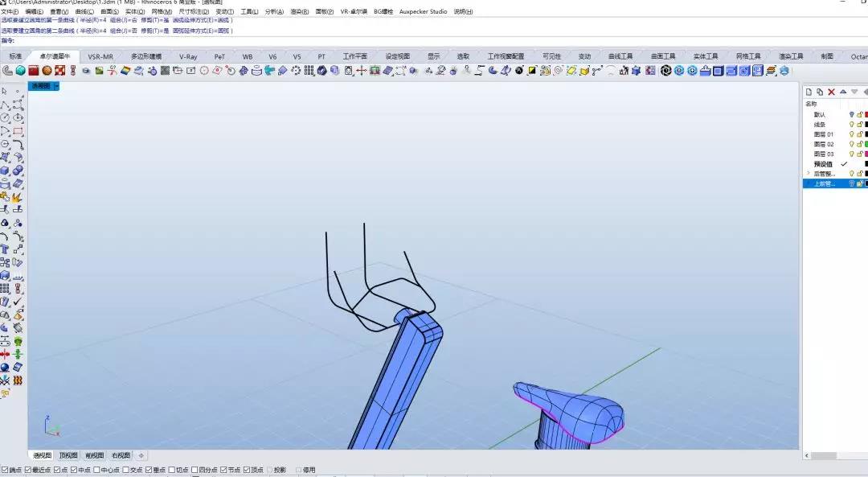Screen dimensions: 868x477
Task: Switch to 曲线工具 toolbar tab
Action: click(620, 56)
